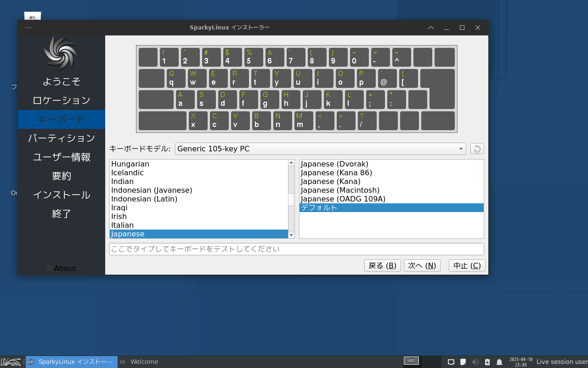Shade the installer window with the up-arrow button
This screenshot has height=368, width=588.
pos(431,28)
